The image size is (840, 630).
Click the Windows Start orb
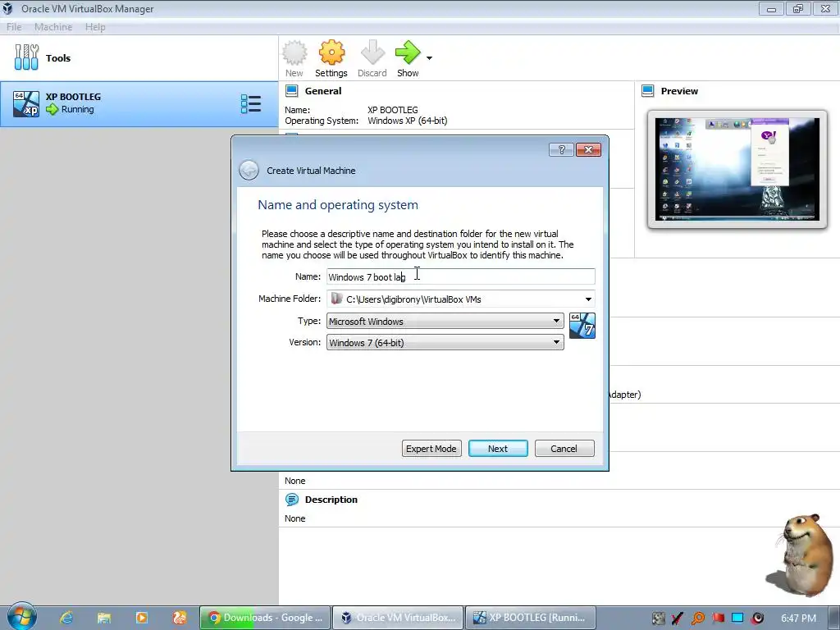click(22, 616)
